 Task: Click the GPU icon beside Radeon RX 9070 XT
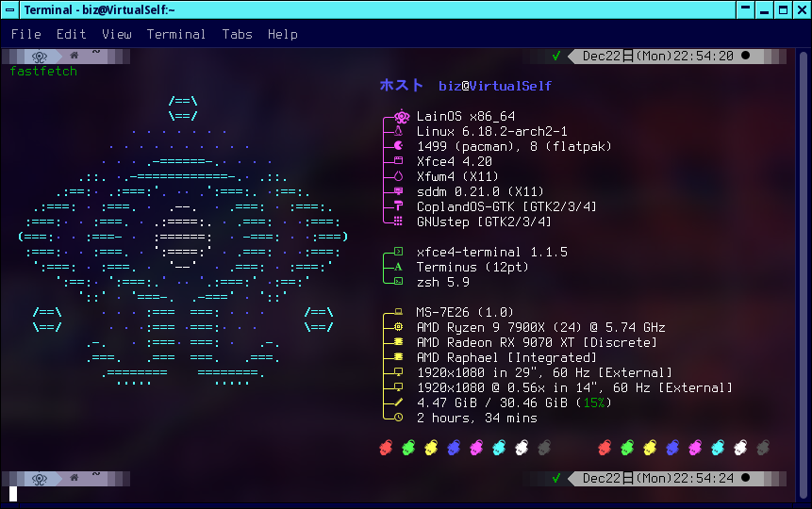(398, 342)
